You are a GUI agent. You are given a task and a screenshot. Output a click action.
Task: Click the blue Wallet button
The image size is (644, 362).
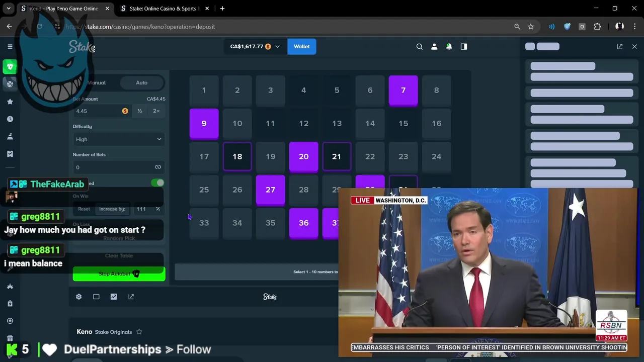coord(302,47)
